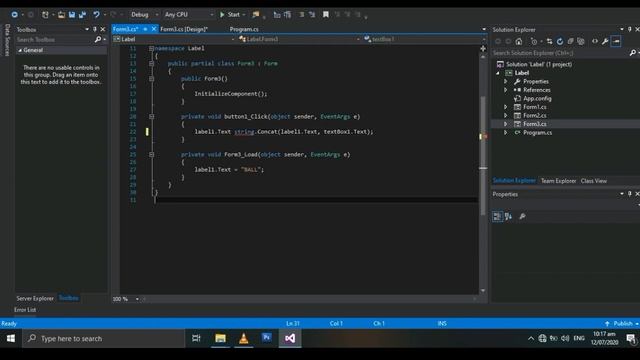The width and height of the screenshot is (640, 360).
Task: Click the comment out lines toolbar icon
Action: coord(302,15)
